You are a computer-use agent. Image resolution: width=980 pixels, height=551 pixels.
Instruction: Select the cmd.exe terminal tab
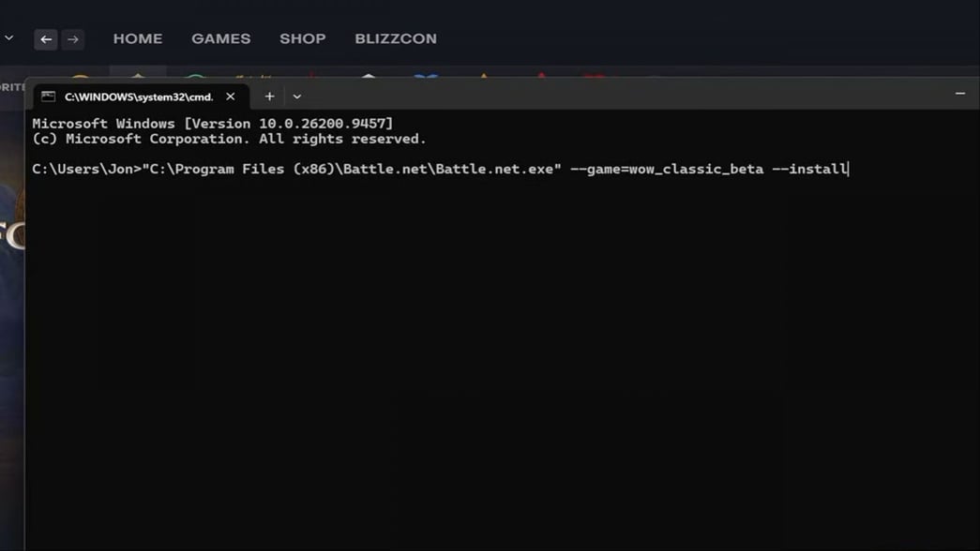pos(142,97)
